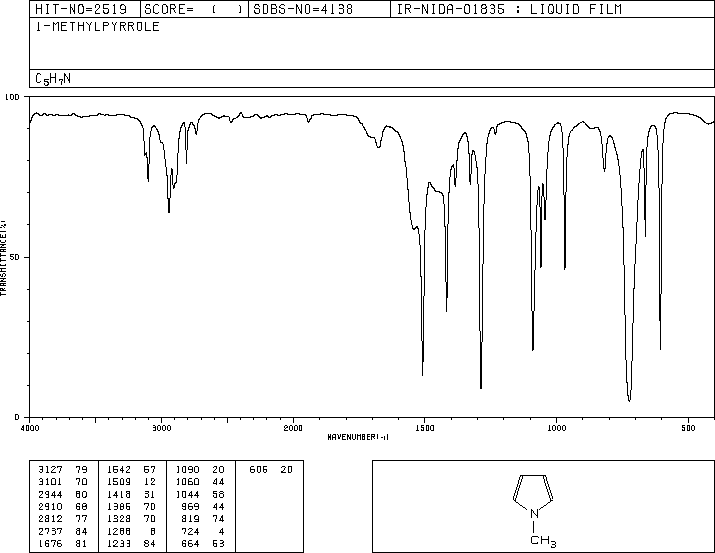Click the C5H7N molecular formula
The width and height of the screenshot is (715, 553).
point(53,79)
